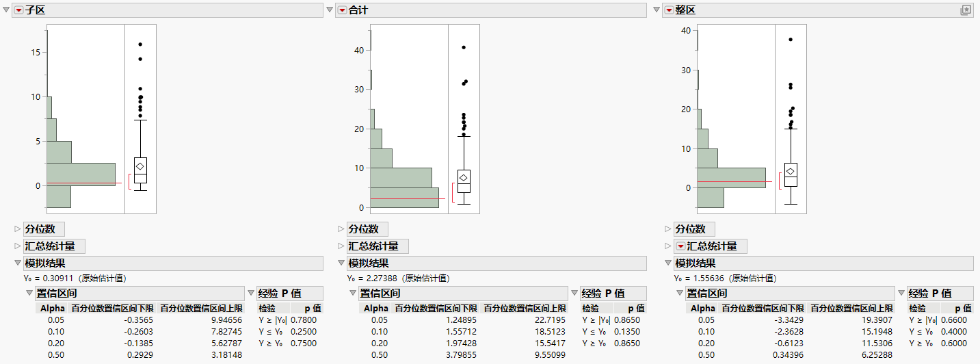The width and height of the screenshot is (980, 364).
Task: Select the p value 0.4000
Action: coord(953,332)
